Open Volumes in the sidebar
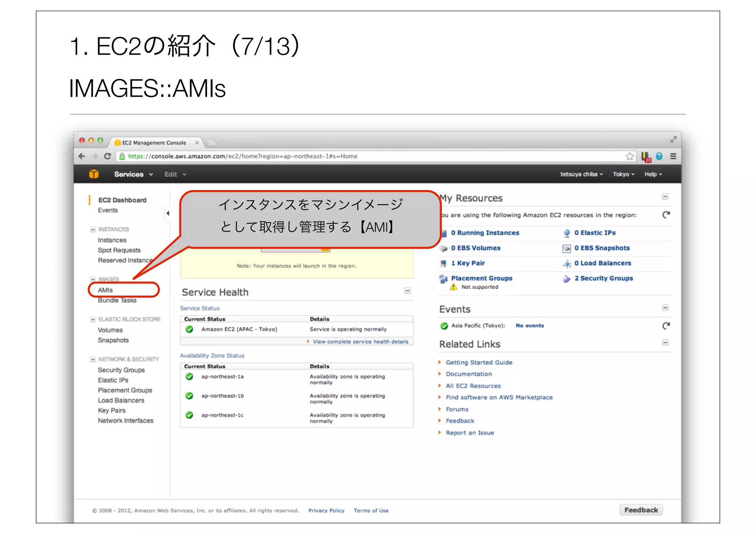 (x=110, y=330)
